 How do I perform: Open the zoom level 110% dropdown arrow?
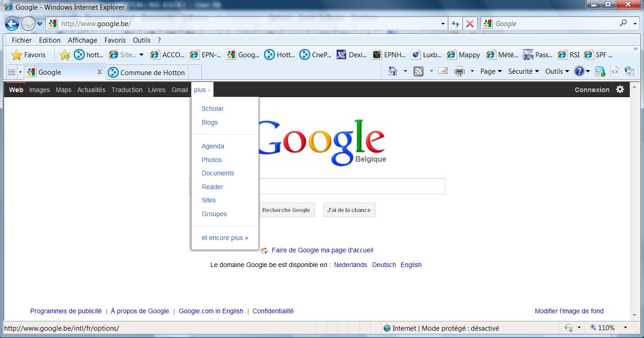[x=625, y=328]
